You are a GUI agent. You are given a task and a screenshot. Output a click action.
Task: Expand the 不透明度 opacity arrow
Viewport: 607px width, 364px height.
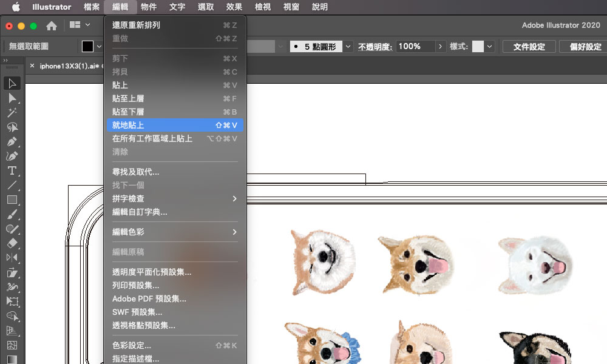pos(440,46)
